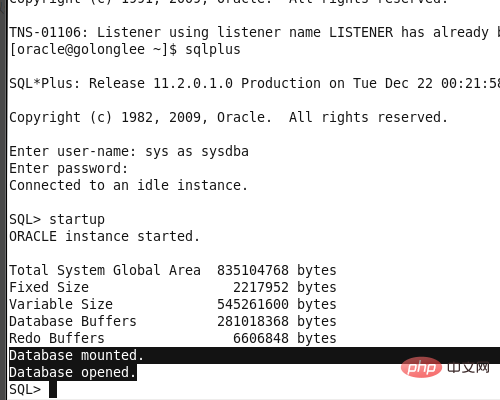
Task: Click the Fixed Size value 2217952
Action: pos(261,287)
